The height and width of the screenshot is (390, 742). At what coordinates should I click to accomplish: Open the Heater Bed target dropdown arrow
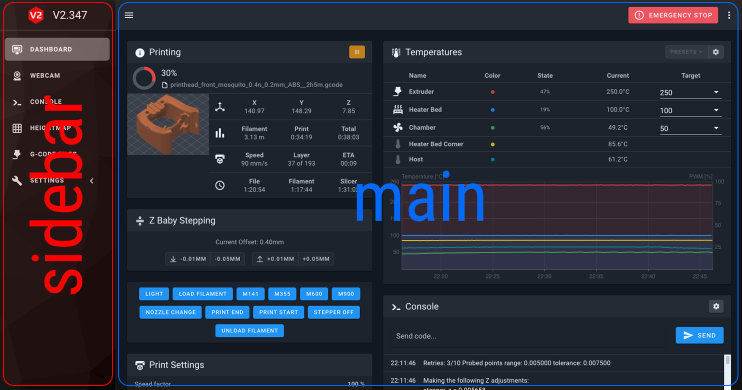716,110
